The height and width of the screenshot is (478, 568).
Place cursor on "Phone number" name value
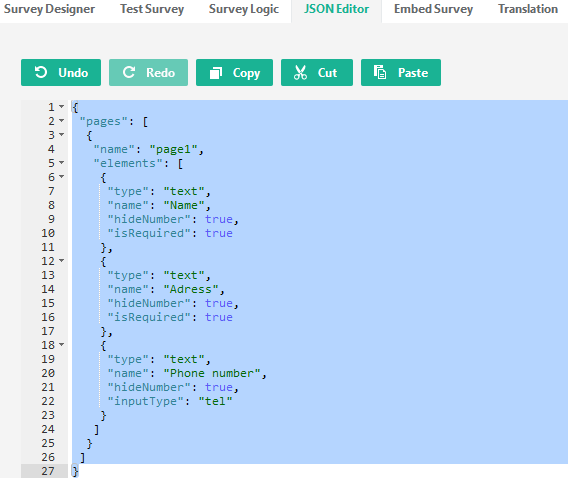click(212, 373)
